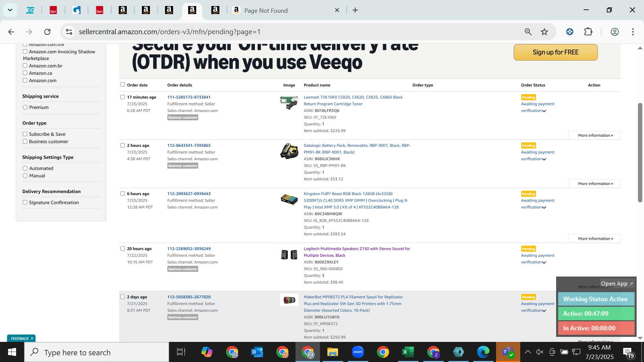Select the Premium shipping service radio
Viewport: 644px width, 362px height.
[25, 107]
